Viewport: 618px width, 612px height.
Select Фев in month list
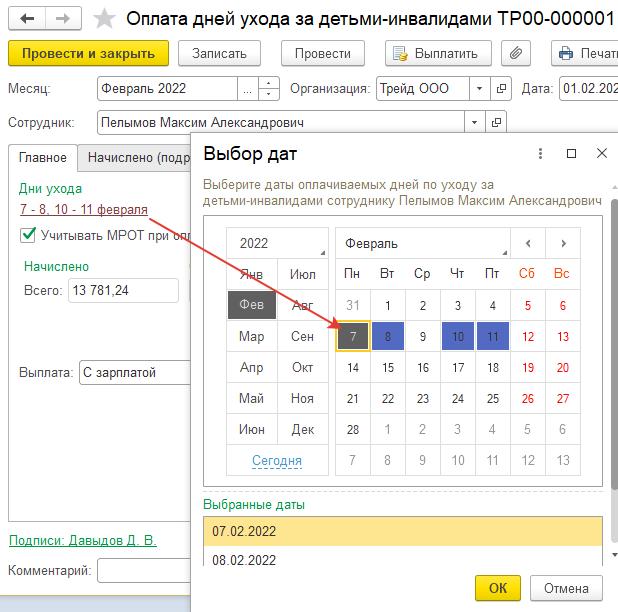(x=252, y=305)
